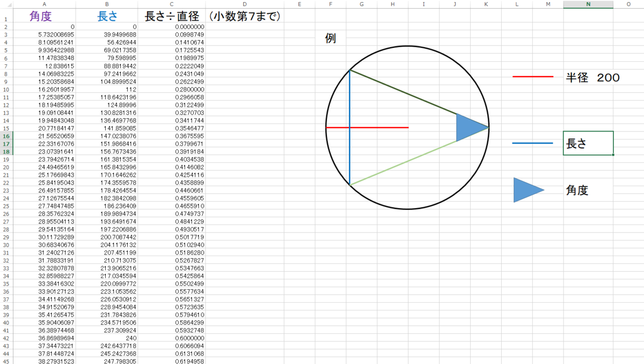This screenshot has width=644, height=364.
Task: Select row 1 header
Action: click(x=6, y=16)
